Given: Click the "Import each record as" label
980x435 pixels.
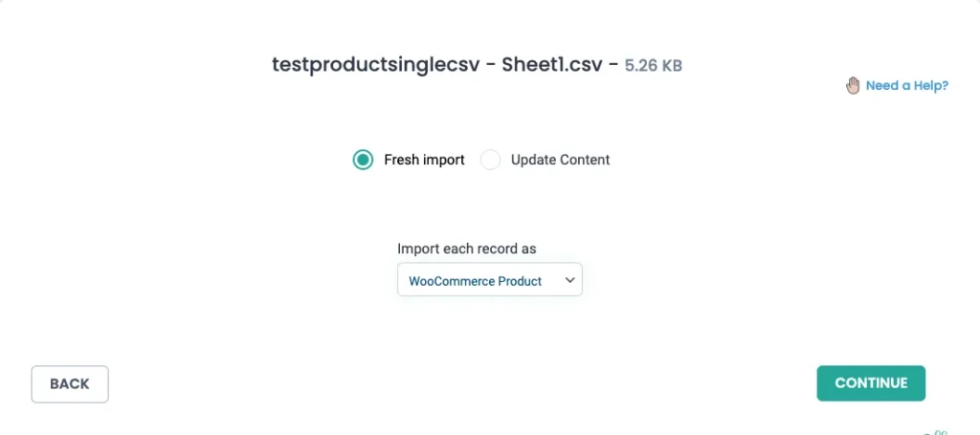Looking at the screenshot, I should pos(467,249).
